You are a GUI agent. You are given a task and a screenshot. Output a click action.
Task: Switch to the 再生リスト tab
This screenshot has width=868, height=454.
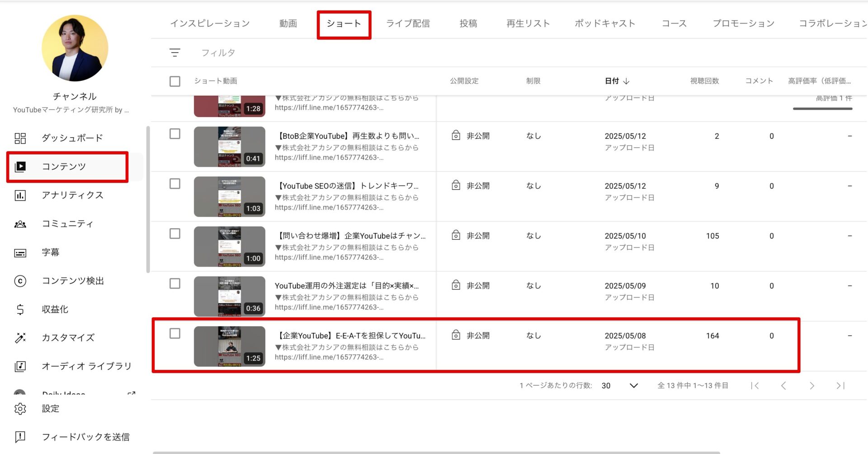[x=528, y=23]
